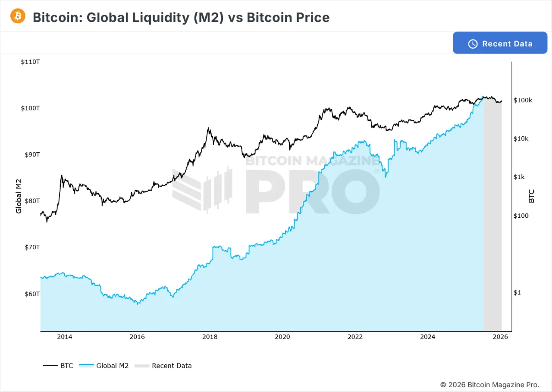This screenshot has height=392, width=552.
Task: Click the $100k label on BTC axis
Action: [523, 100]
